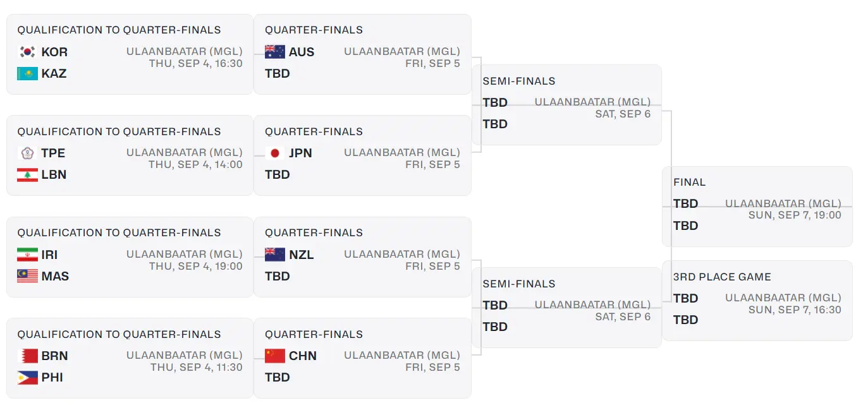Screen dimensions: 868x415
Task: Click the South Korea flag icon
Action: pos(27,52)
